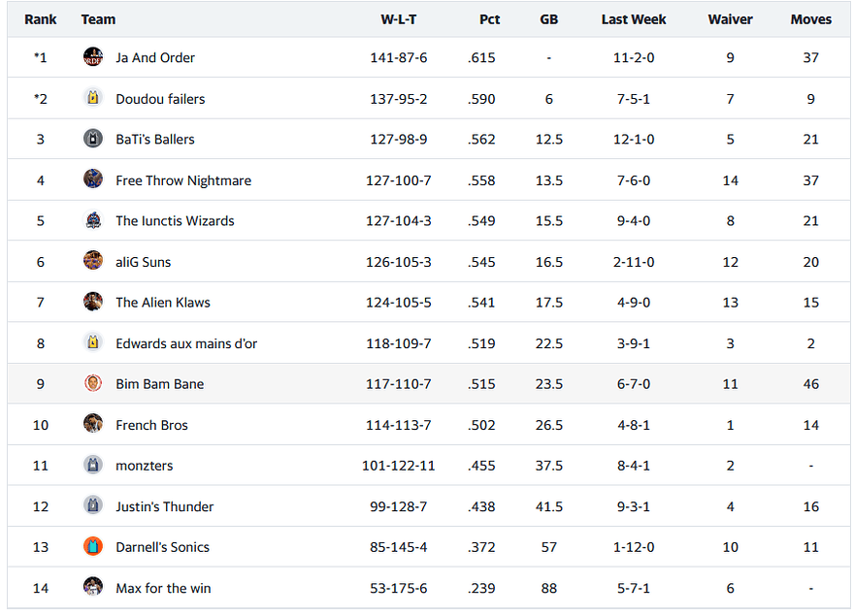The image size is (854, 616).
Task: Select the monzters team name
Action: [144, 466]
